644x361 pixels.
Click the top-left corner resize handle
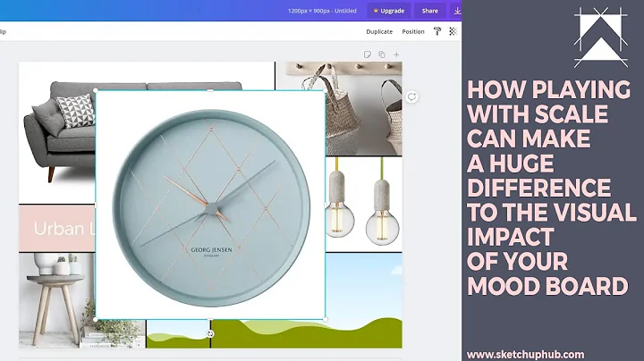(x=96, y=90)
